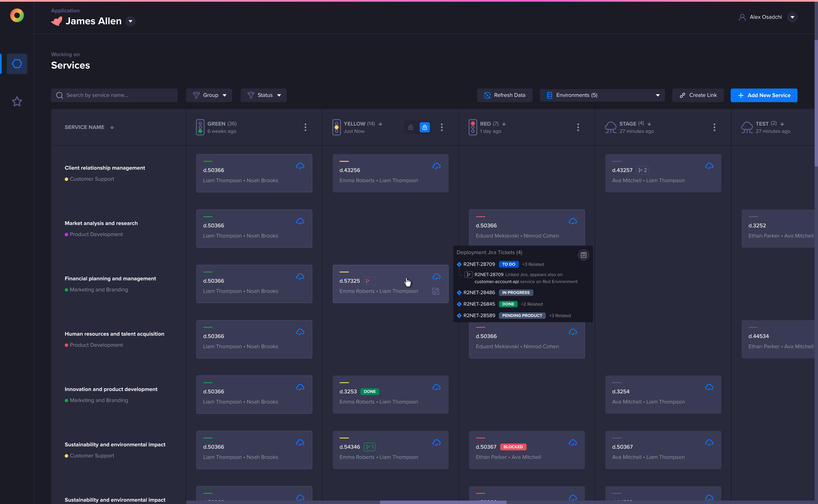Sort the YELLOW (14) column arrow
Image resolution: width=818 pixels, height=504 pixels.
[x=380, y=124]
